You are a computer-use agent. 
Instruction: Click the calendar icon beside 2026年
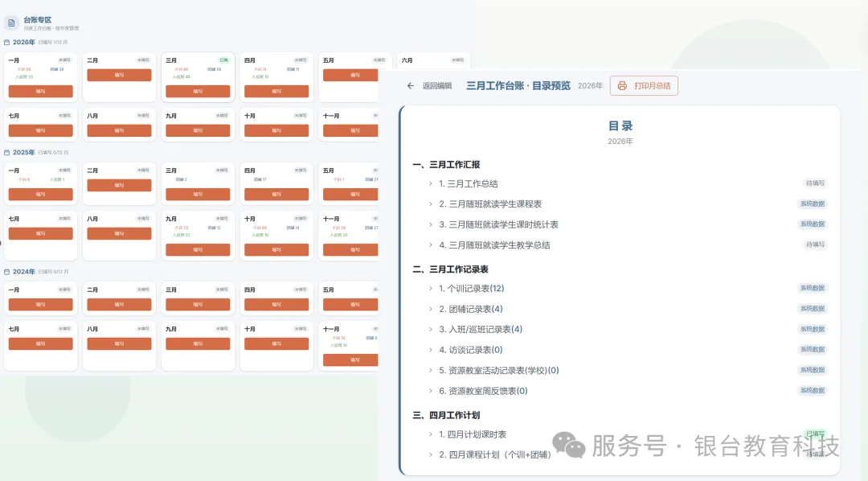[6, 42]
